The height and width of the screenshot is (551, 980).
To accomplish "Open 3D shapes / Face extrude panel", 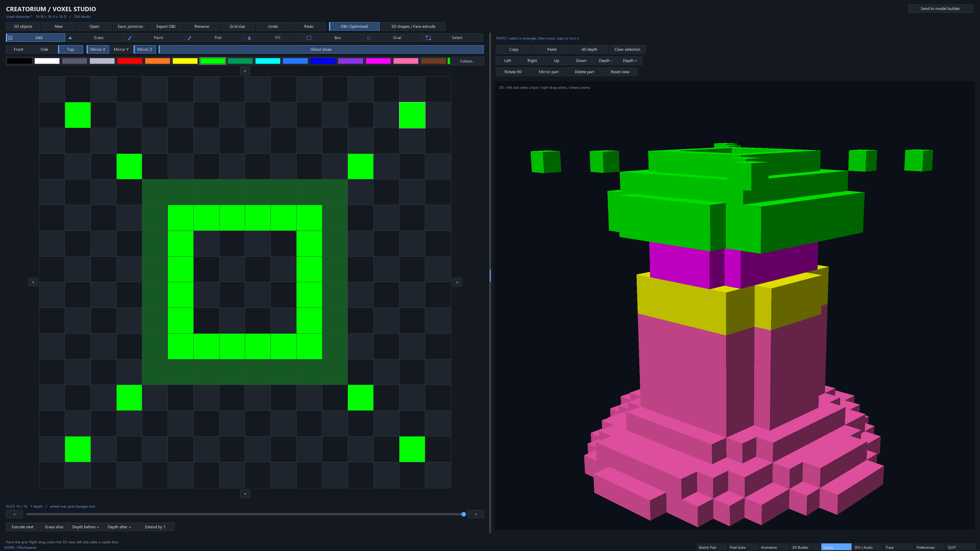I will click(x=413, y=27).
